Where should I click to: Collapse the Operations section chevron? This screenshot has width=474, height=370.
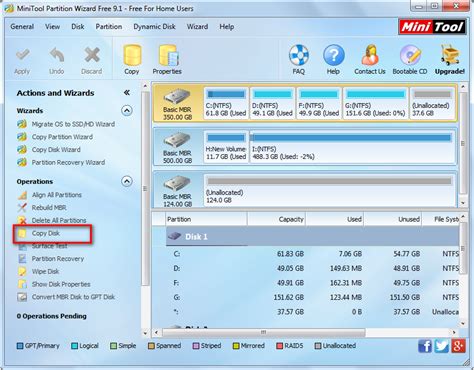coord(127,181)
